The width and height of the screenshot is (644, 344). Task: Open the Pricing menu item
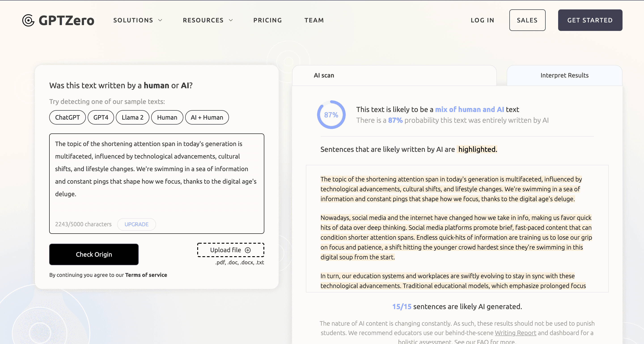coord(267,20)
